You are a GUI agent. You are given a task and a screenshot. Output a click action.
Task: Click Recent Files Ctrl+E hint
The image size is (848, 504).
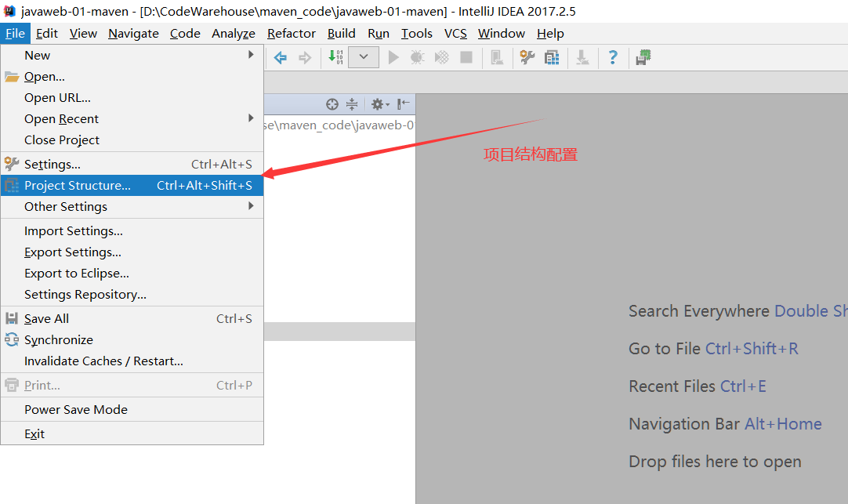pos(697,386)
